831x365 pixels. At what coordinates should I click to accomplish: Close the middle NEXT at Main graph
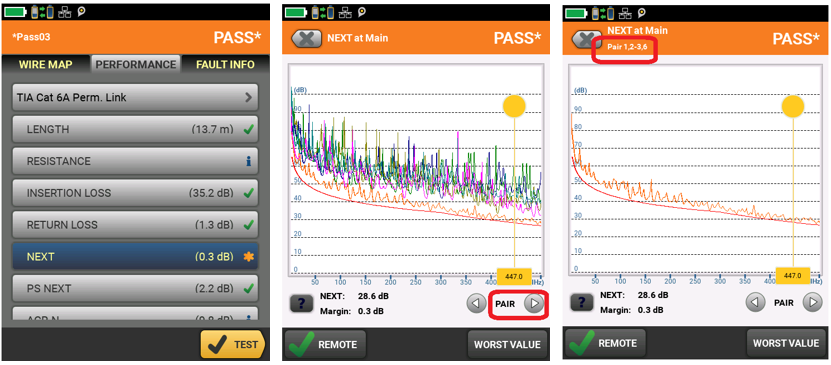306,38
